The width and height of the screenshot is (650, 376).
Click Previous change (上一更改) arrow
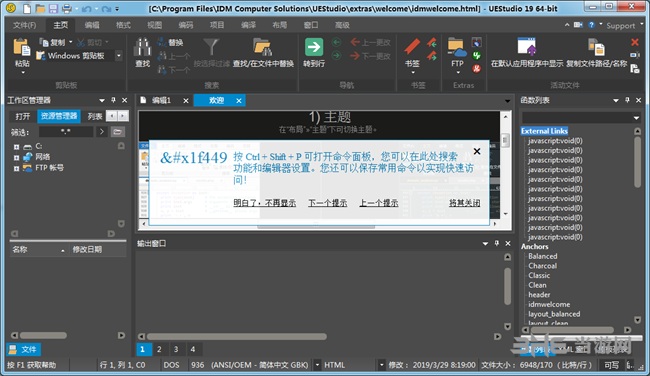[355, 42]
